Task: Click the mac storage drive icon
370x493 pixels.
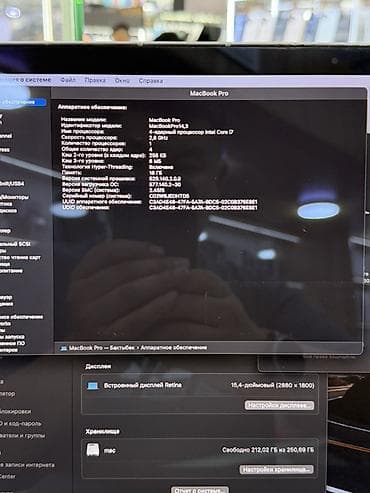Action: pos(93,450)
